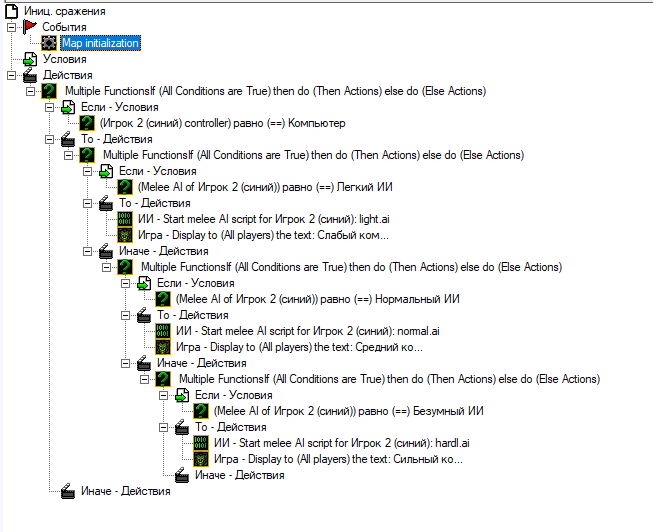Collapse the top-level Действия node
The image size is (653, 532).
coord(11,75)
